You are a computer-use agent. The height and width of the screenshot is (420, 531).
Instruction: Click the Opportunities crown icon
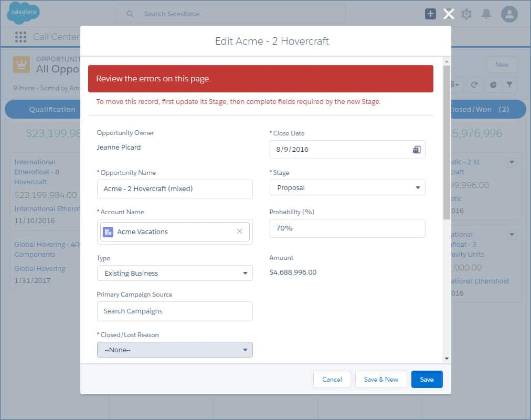[x=22, y=65]
